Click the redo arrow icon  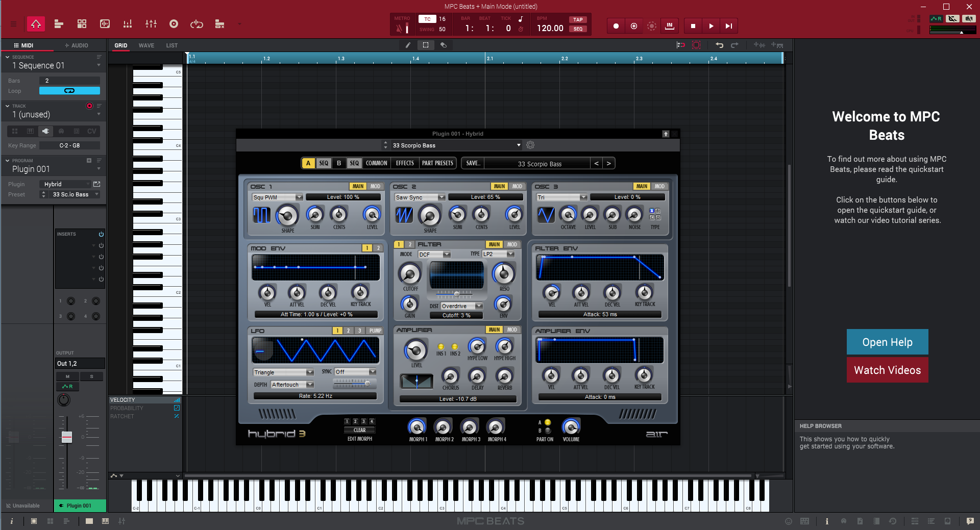[734, 45]
